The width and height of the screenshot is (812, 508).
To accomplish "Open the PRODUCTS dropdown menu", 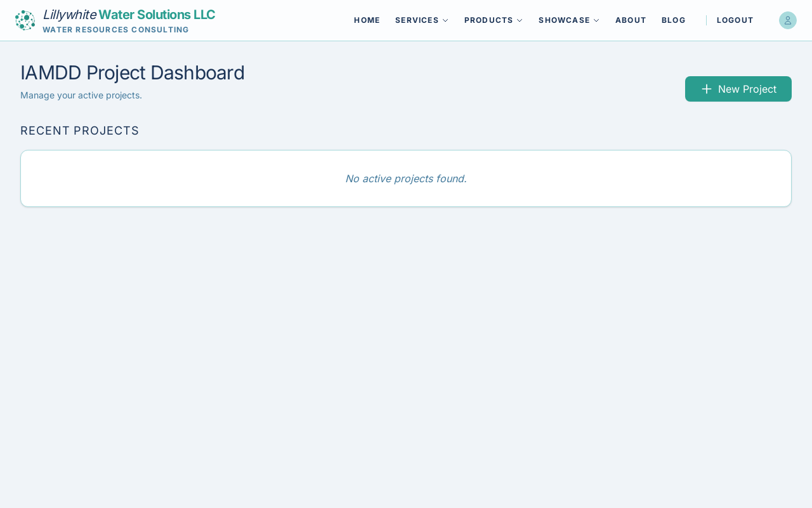I will tap(493, 19).
